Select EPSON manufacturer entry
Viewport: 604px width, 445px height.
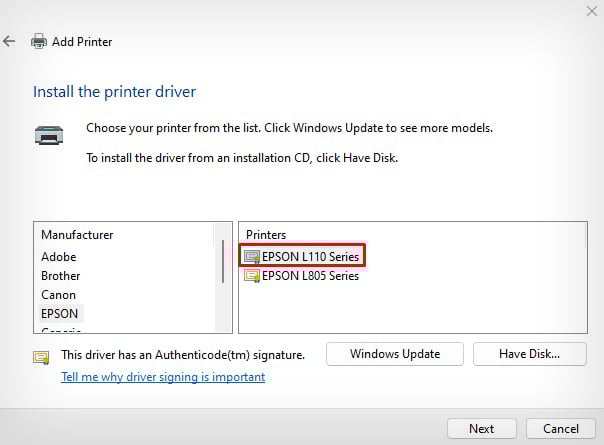tap(59, 314)
